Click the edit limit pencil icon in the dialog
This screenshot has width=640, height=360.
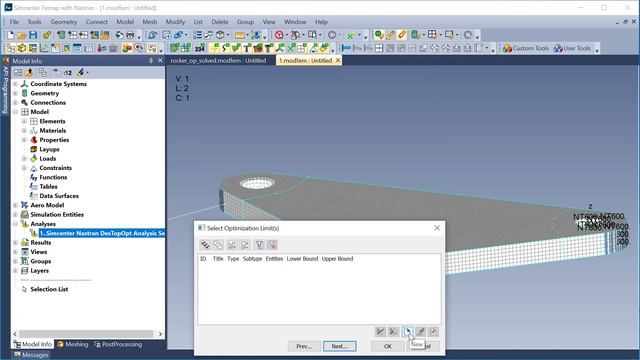pyautogui.click(x=420, y=331)
